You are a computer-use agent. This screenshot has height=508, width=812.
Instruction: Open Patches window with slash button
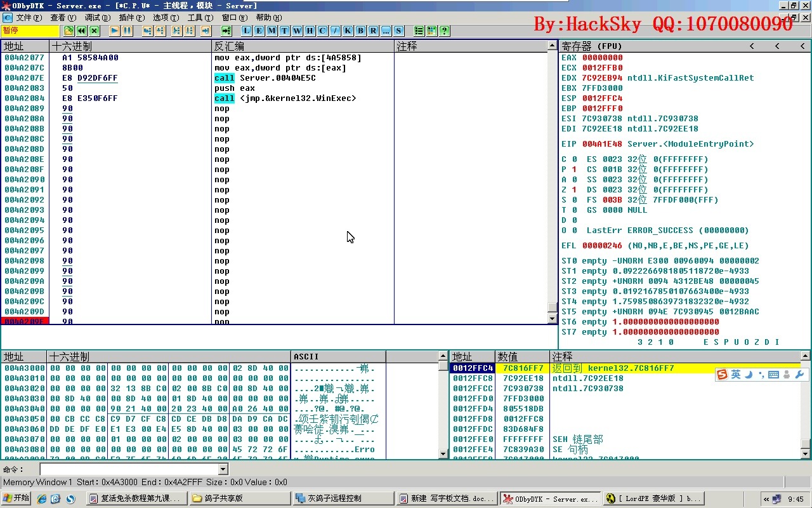click(x=335, y=30)
